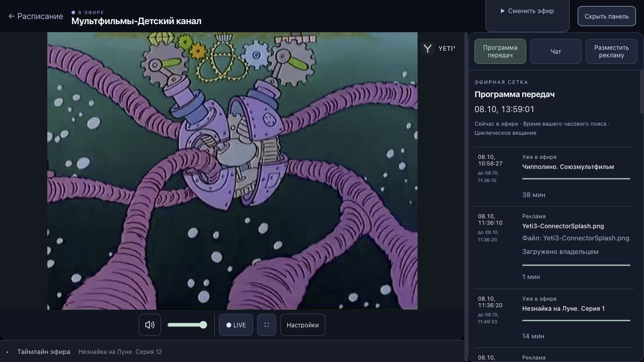Select Незнайка на Луне. Серия 1 entry
The image size is (644, 362).
tap(563, 309)
